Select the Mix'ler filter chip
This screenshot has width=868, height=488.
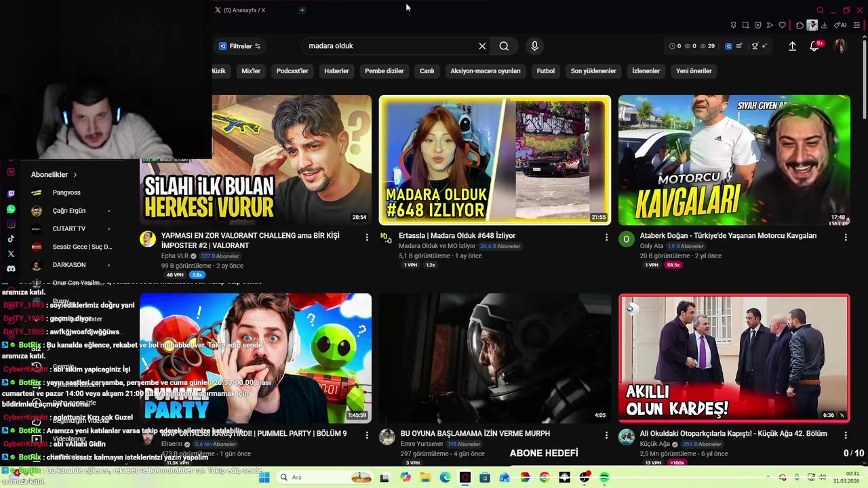click(x=251, y=71)
